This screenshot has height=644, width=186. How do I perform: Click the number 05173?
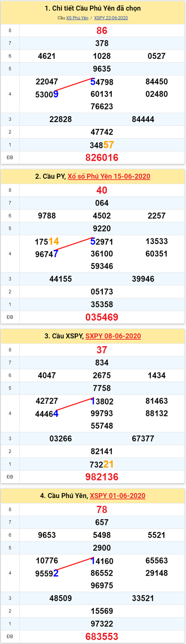102,292
